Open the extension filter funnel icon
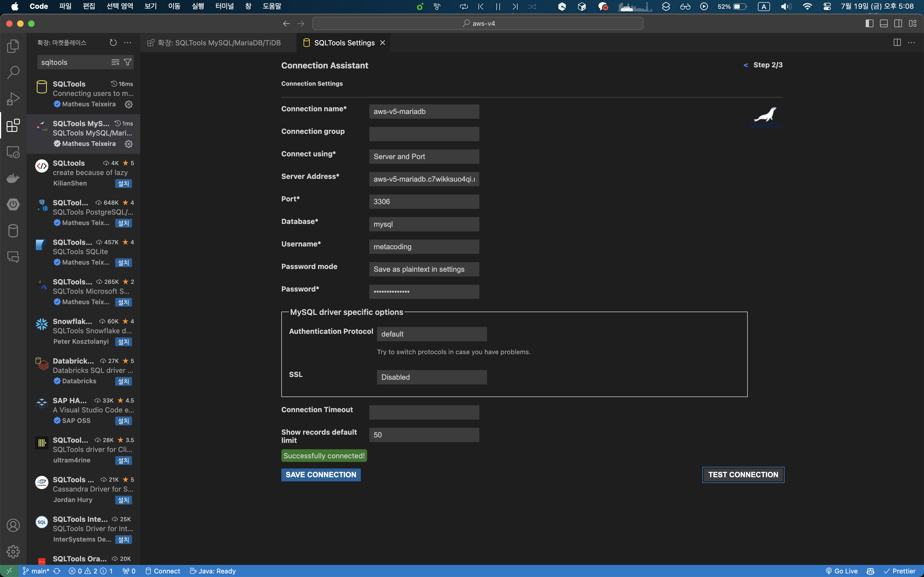The width and height of the screenshot is (924, 577). coord(128,62)
